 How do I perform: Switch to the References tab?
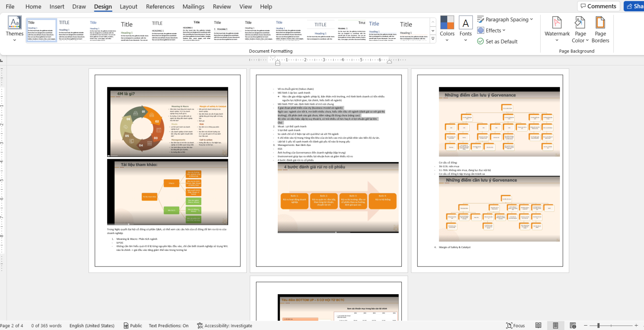coord(160,6)
